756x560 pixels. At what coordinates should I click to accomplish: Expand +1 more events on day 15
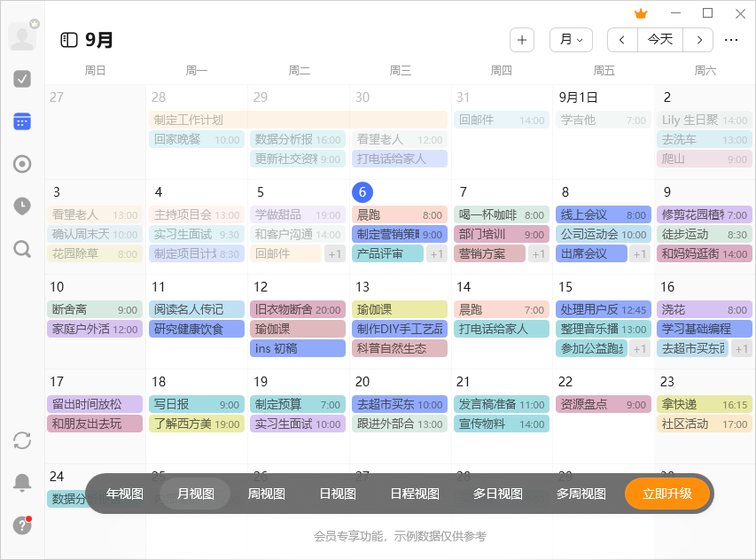(640, 348)
